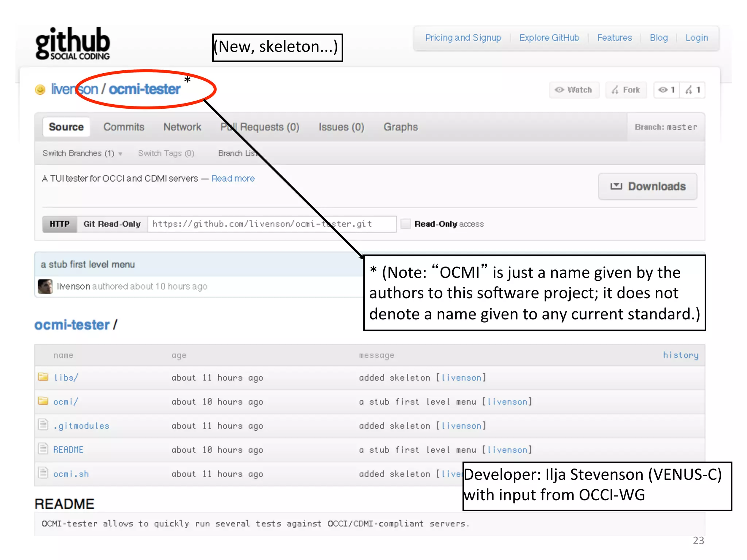Viewport: 747px width, 560px height.
Task: Open the history link
Action: 681,355
